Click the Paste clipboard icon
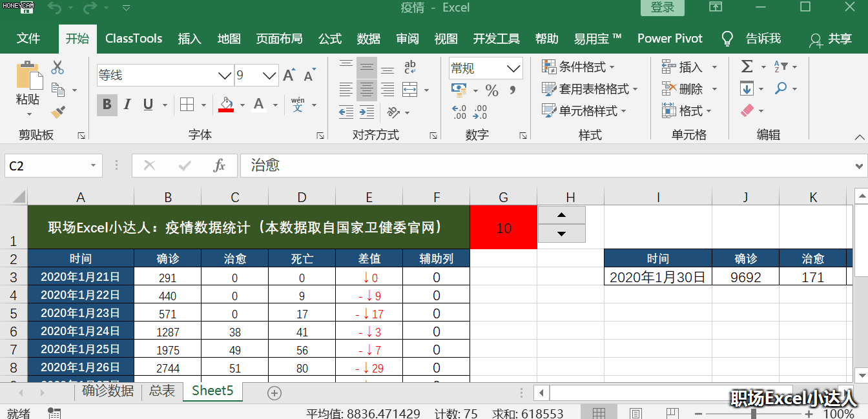Screen dimensions: 868x419 [x=28, y=76]
